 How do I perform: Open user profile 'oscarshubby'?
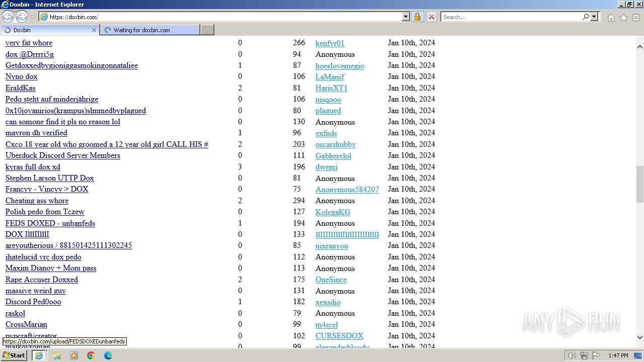(336, 144)
